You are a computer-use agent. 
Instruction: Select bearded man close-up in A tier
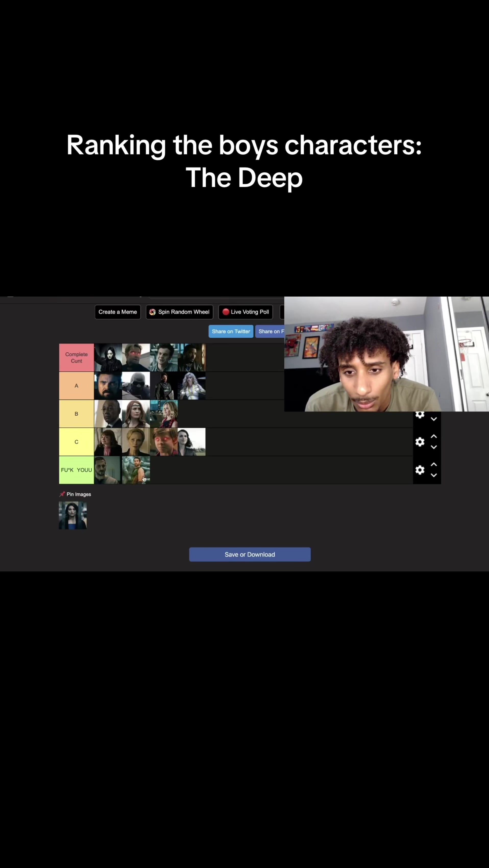[108, 386]
